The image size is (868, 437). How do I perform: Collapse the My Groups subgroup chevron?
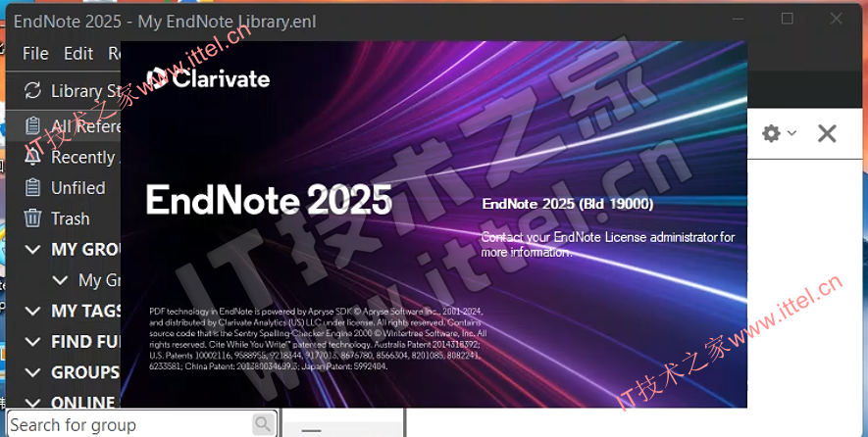(60, 280)
